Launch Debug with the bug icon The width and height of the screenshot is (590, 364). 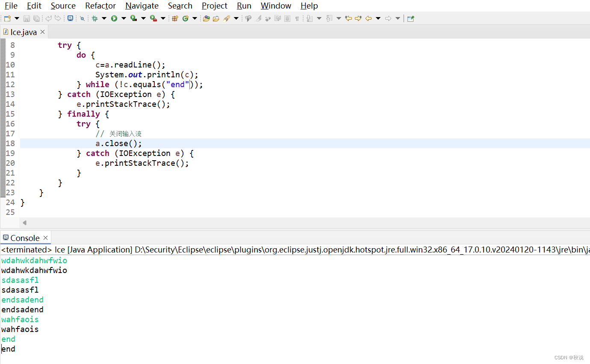point(94,18)
